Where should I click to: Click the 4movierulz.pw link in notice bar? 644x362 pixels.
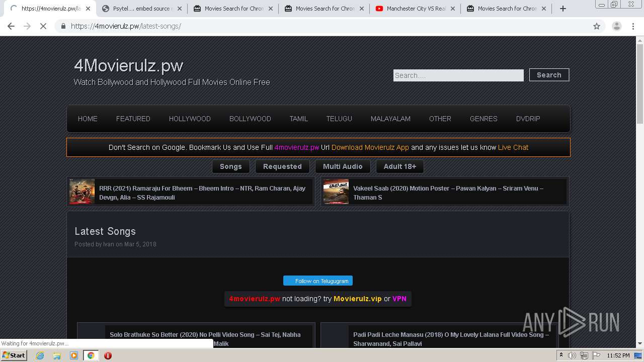[297, 147]
